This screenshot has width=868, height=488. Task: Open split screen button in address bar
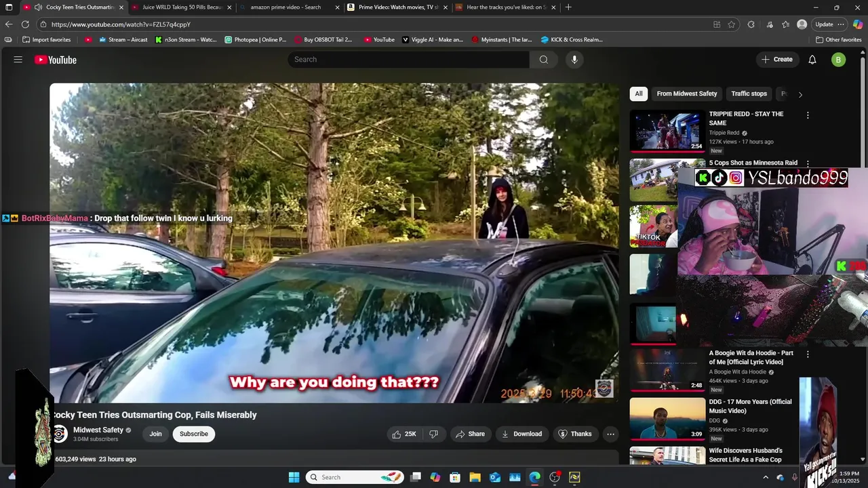[x=717, y=24]
